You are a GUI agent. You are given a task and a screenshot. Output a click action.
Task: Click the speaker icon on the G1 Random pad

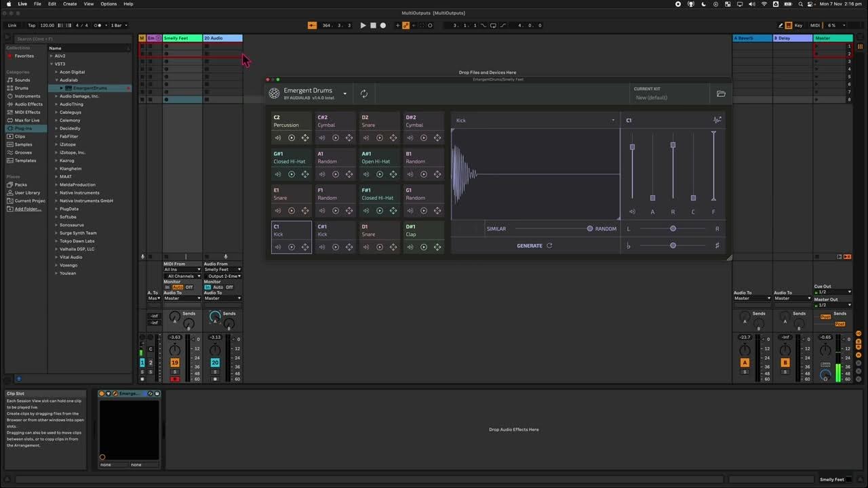pos(410,211)
